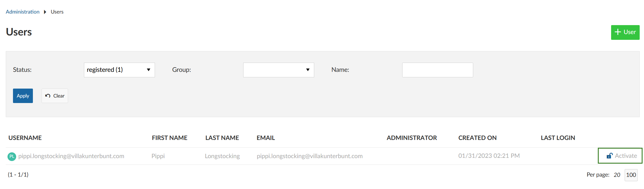644x189 pixels.
Task: Click the Email column header
Action: point(266,138)
